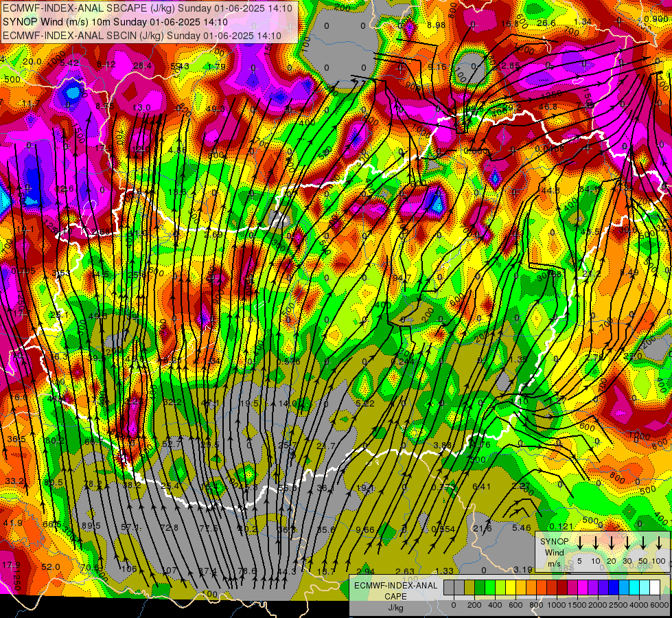Image resolution: width=672 pixels, height=618 pixels.
Task: Click the station value 9.66
Action: 365,529
